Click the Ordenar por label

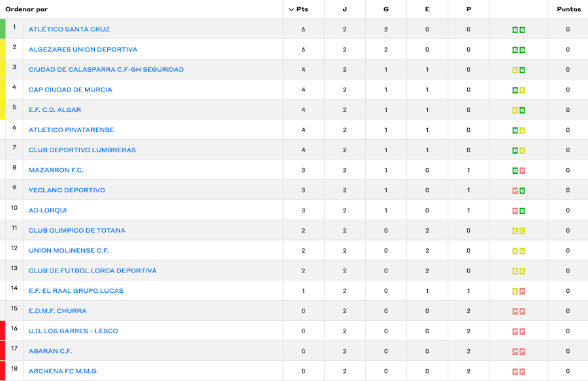[x=26, y=10]
